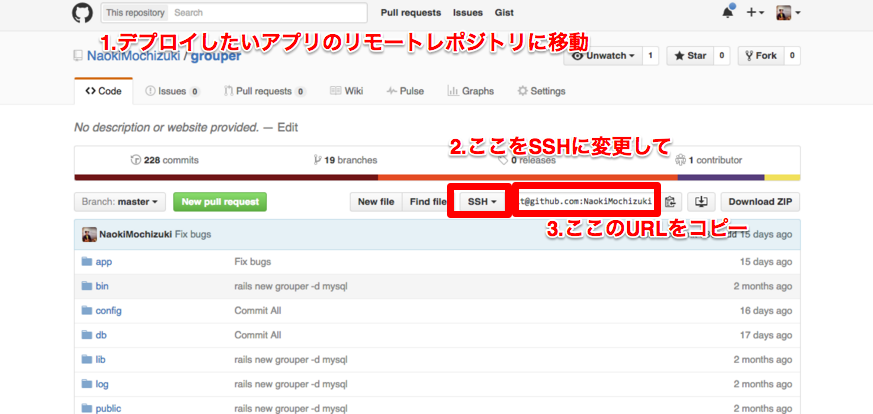
Task: Open Issues in top navigation
Action: (x=468, y=12)
